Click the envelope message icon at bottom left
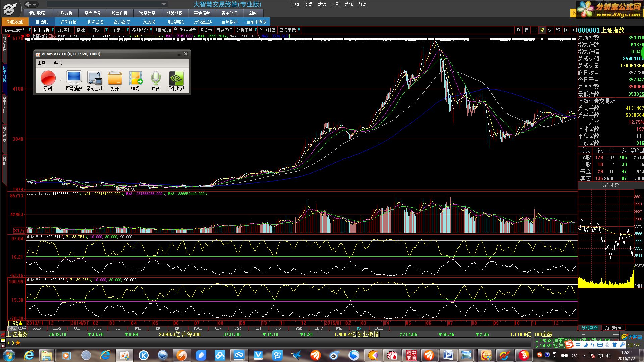 pos(3,341)
